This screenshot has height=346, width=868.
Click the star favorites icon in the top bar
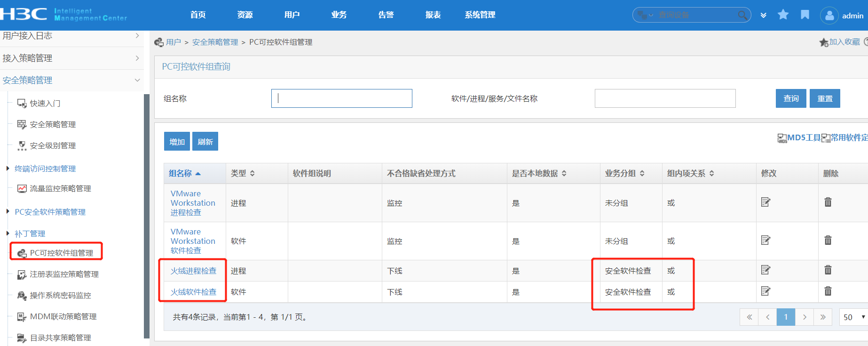[783, 15]
